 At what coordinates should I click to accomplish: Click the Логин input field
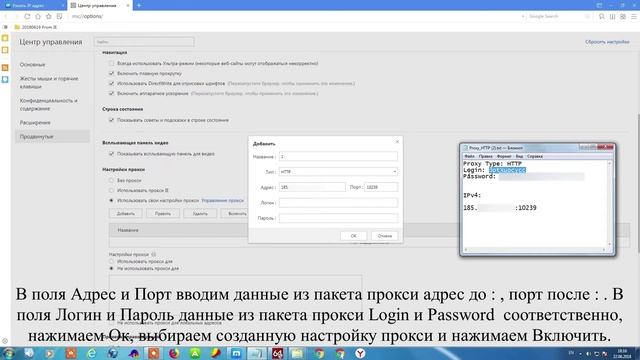point(338,202)
